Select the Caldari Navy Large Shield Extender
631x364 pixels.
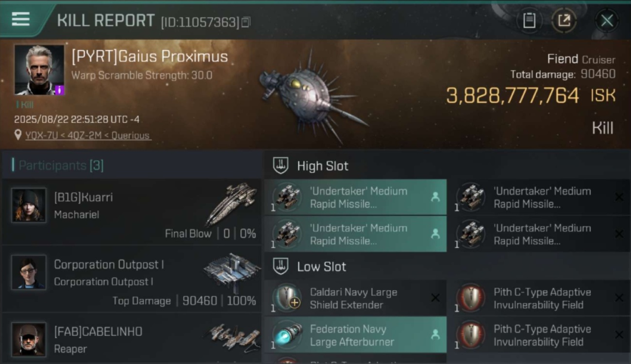click(x=355, y=298)
